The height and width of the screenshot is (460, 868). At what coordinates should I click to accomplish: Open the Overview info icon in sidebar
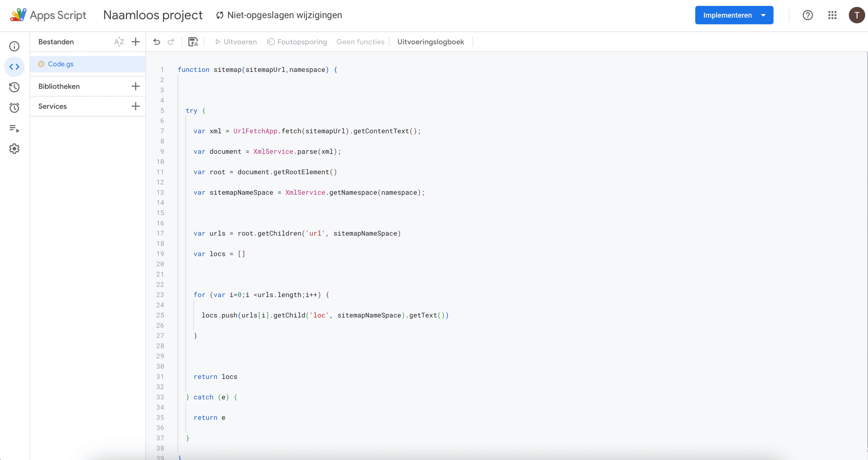(14, 46)
